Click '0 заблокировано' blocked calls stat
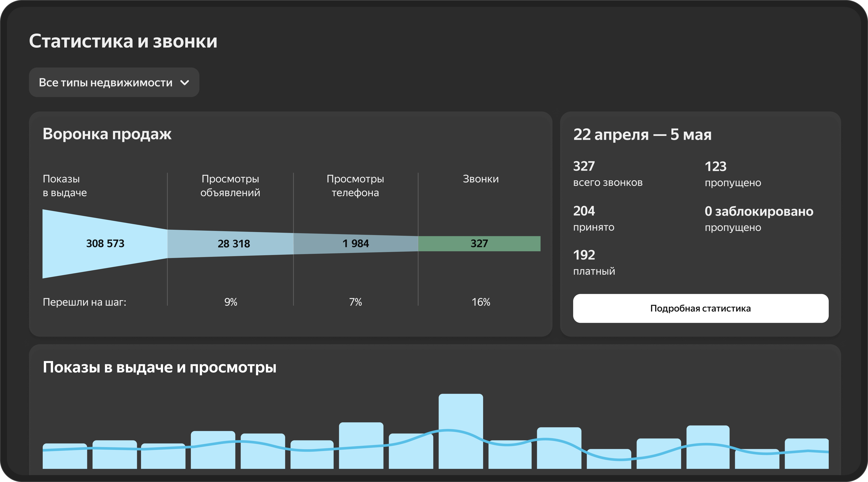 click(759, 211)
